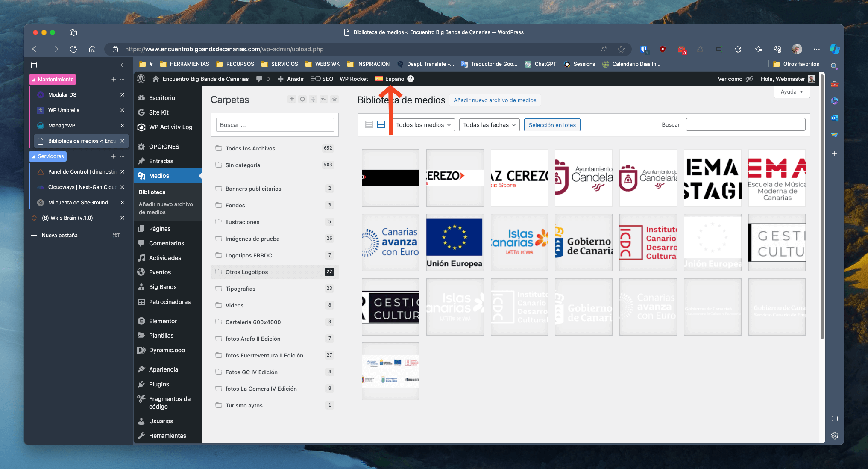Collapse the Mantenimiento tab group

tap(53, 80)
